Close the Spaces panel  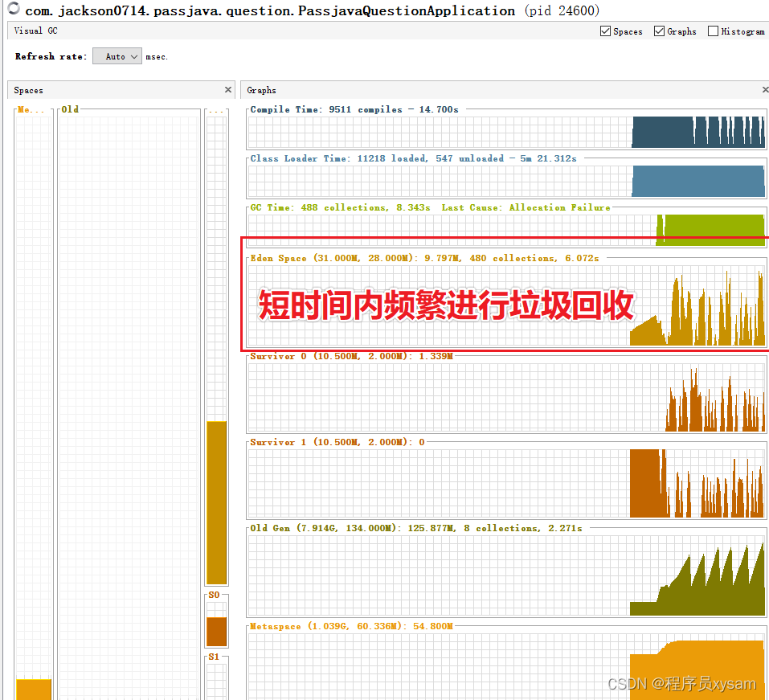228,90
